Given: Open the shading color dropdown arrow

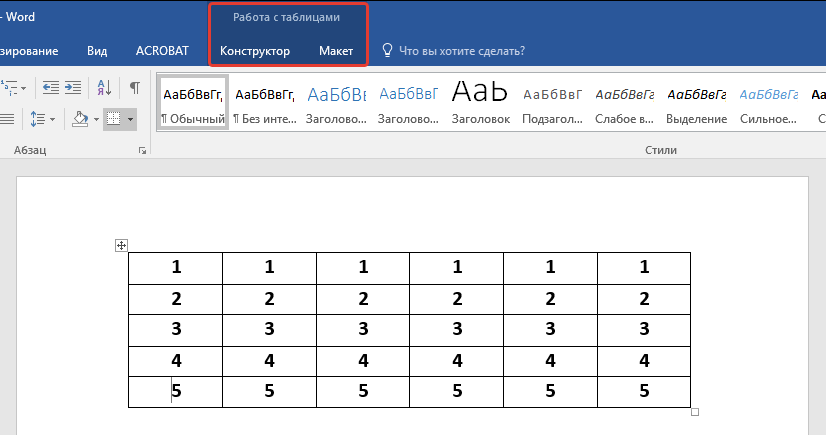Looking at the screenshot, I should [96, 119].
